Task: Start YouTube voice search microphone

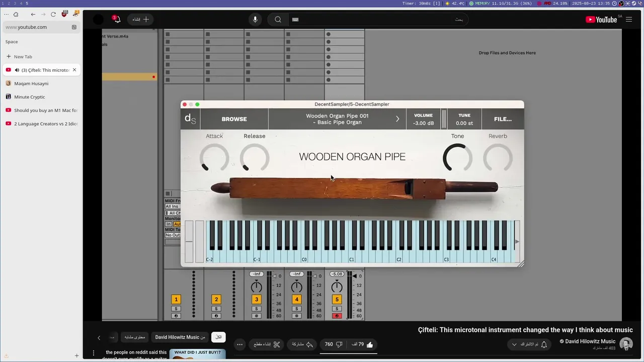Action: pos(255,20)
